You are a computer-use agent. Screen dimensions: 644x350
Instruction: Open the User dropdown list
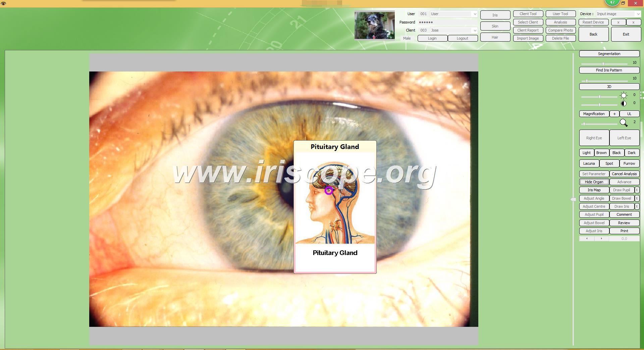[475, 14]
